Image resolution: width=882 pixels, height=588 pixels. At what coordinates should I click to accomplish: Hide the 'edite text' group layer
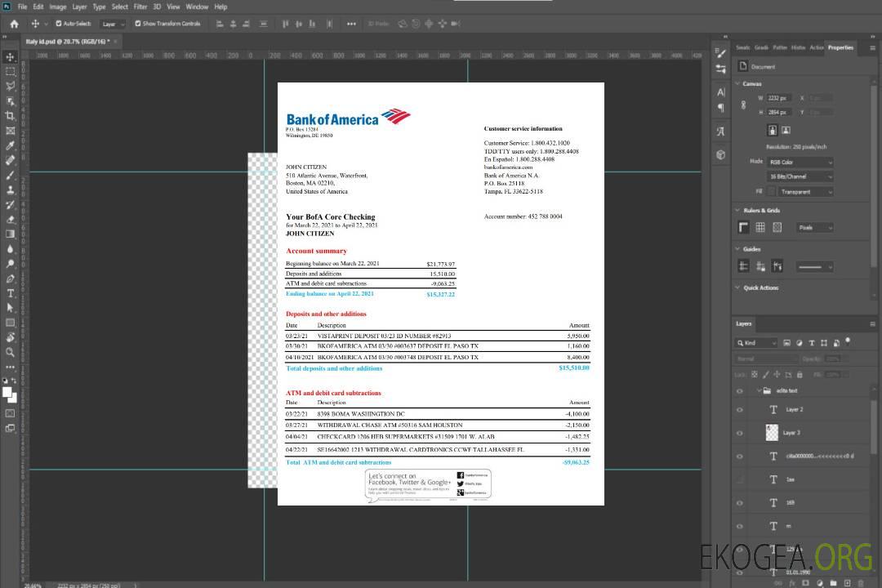click(x=740, y=390)
